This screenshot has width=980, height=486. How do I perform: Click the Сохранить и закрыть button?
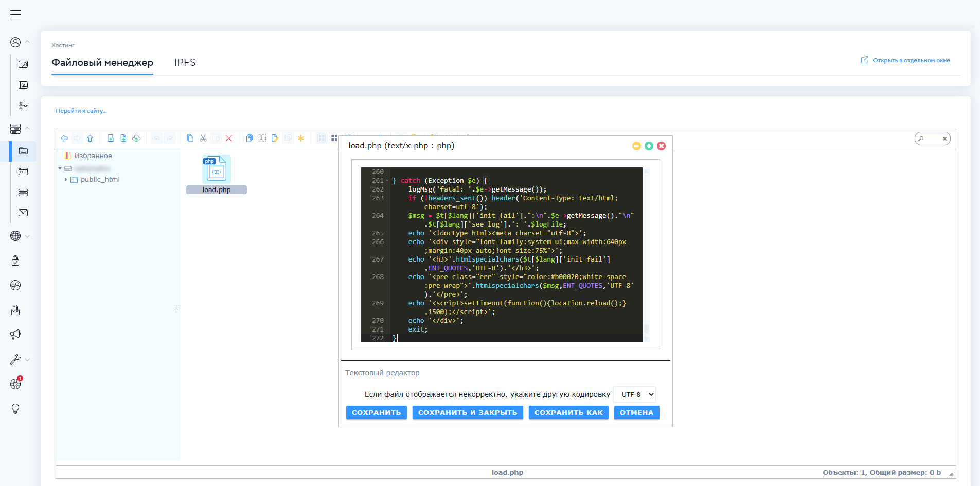point(467,412)
